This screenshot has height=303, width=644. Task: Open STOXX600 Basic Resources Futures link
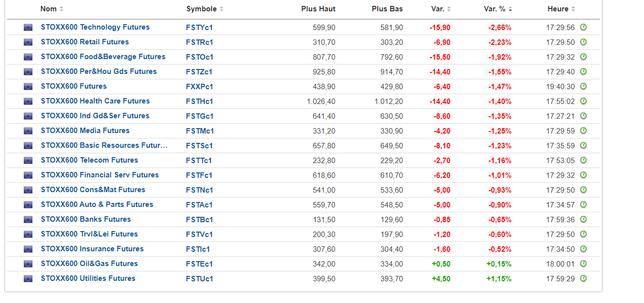(x=104, y=145)
